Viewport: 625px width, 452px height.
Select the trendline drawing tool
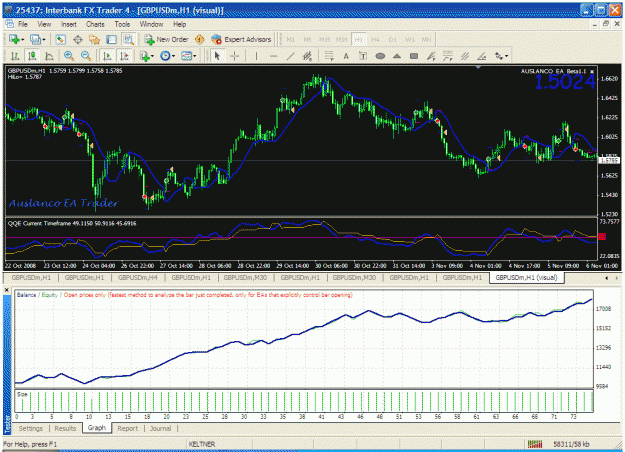point(290,56)
